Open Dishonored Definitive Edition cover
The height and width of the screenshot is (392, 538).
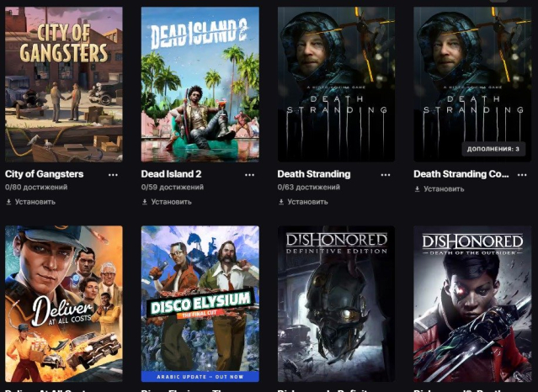pos(336,304)
